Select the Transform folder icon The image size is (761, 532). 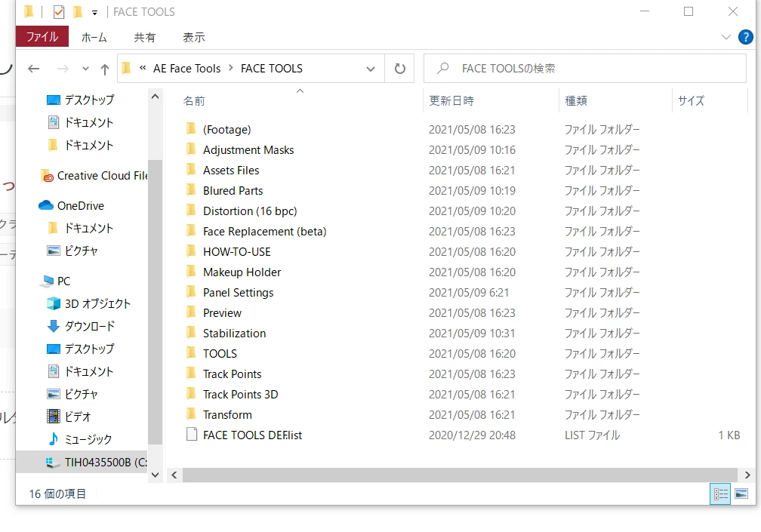[191, 414]
